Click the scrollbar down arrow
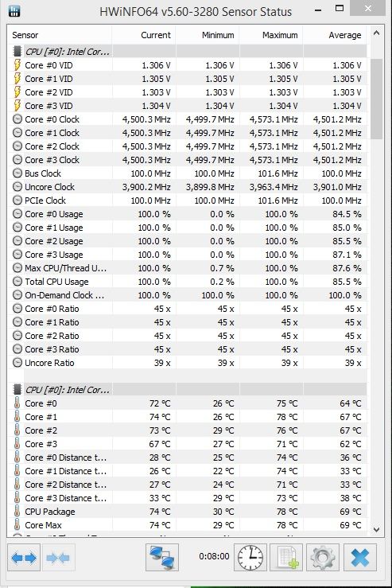This screenshot has width=392, height=588. tap(376, 529)
